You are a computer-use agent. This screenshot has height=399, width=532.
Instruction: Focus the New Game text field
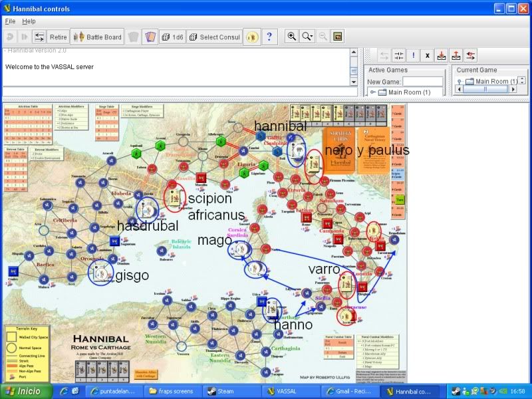[422, 82]
